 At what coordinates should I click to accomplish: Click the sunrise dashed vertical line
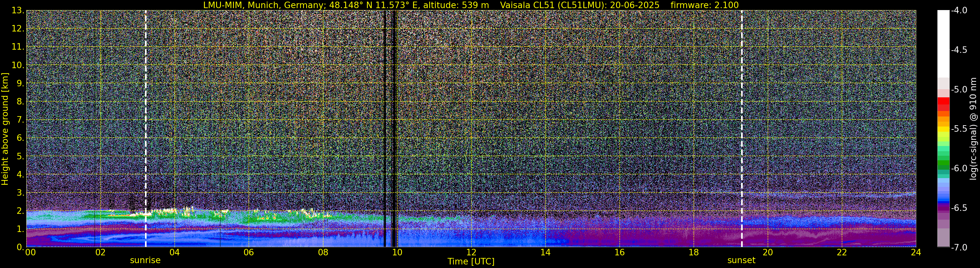pos(146,129)
